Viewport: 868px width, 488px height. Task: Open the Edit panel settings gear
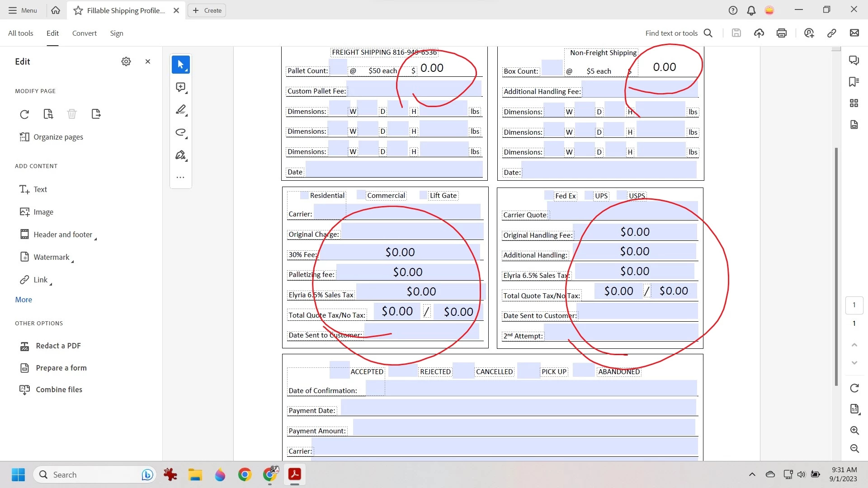coord(126,61)
